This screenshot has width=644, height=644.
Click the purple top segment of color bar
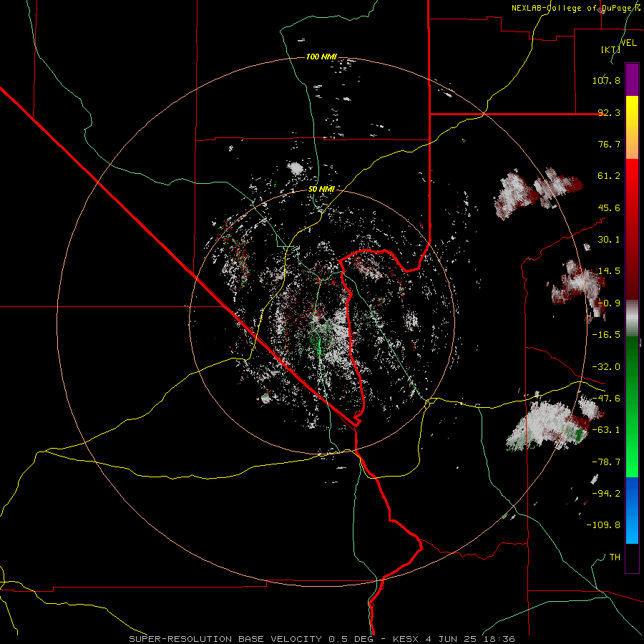coord(632,79)
